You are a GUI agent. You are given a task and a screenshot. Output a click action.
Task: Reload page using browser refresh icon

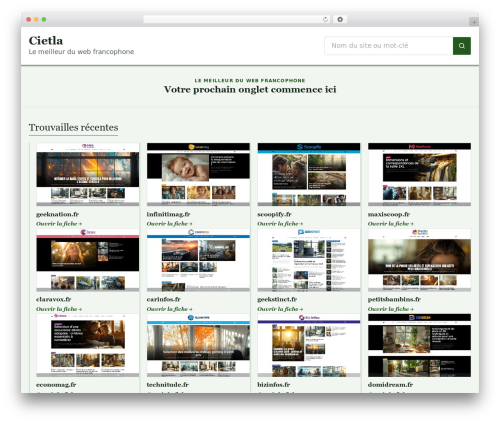coord(325,19)
